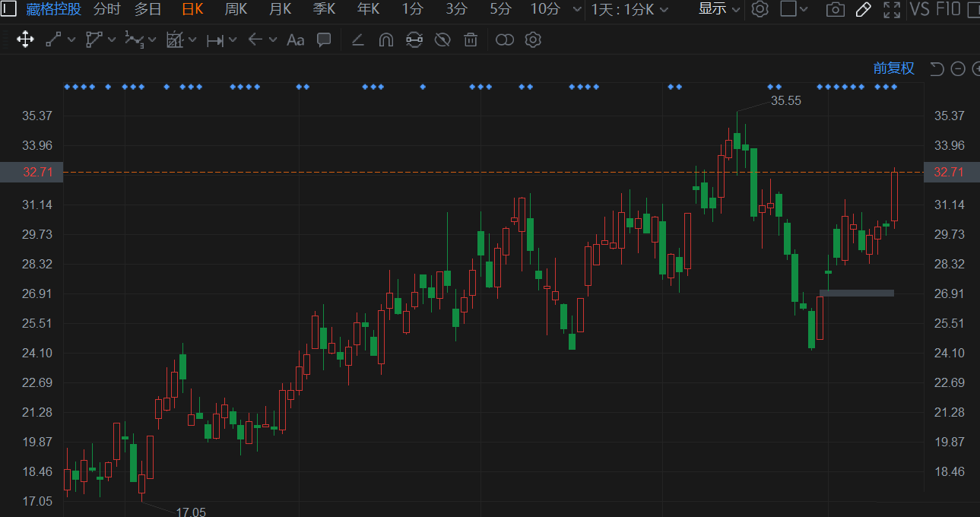Viewport: 980px width, 517px height.
Task: Expand the 显示 dropdown
Action: coord(718,9)
